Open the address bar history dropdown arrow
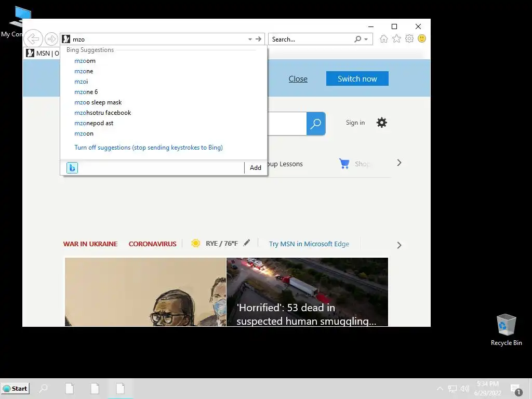The height and width of the screenshot is (399, 532). point(250,39)
